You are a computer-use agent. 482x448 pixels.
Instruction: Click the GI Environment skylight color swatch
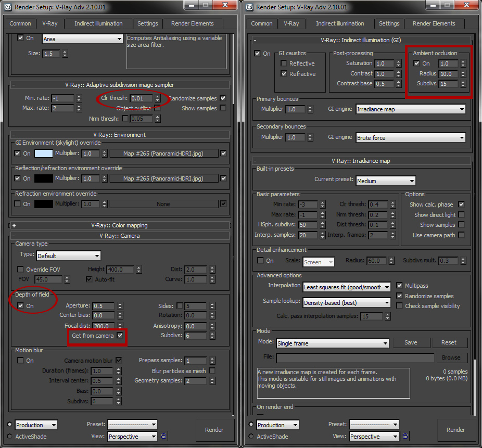(44, 153)
